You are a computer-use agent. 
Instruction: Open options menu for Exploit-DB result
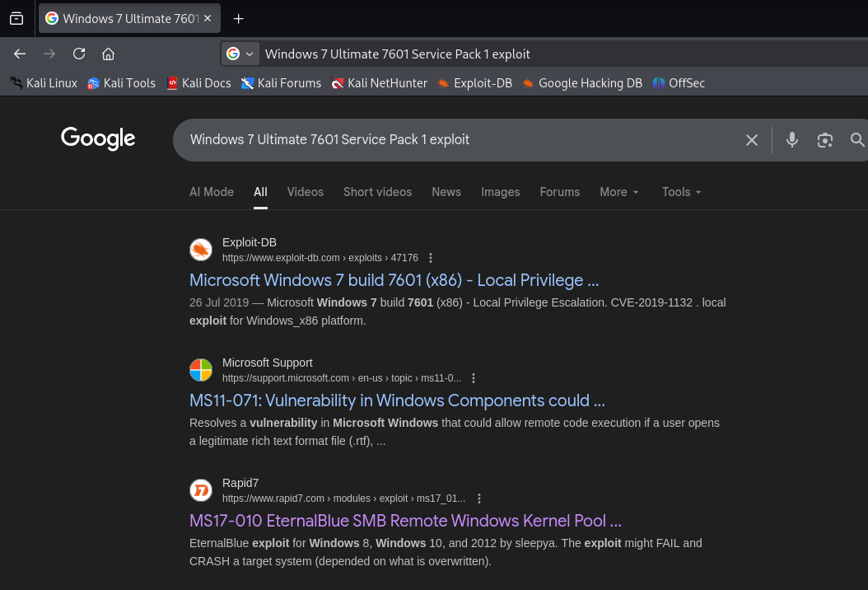coord(431,258)
